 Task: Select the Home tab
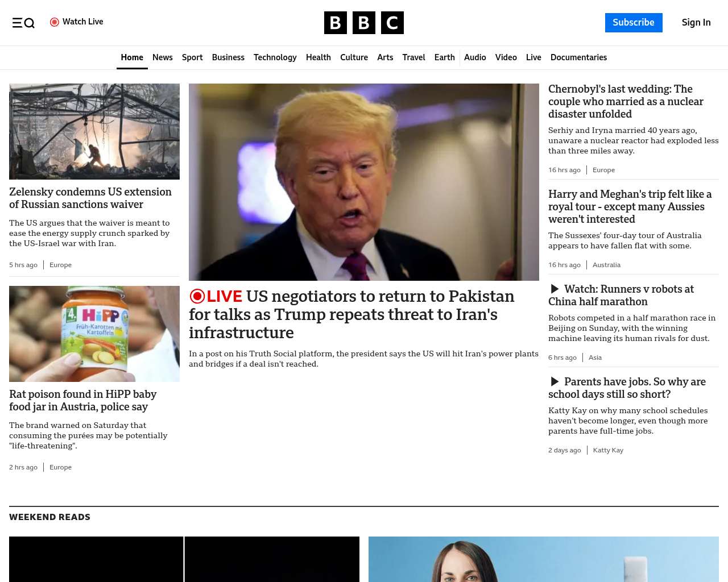tap(132, 57)
